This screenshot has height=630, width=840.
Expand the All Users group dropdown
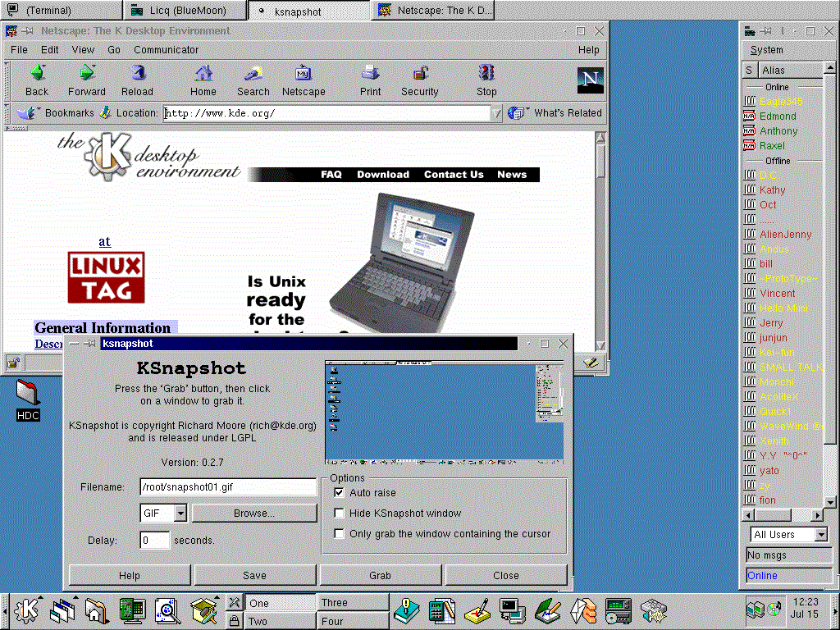coord(821,535)
